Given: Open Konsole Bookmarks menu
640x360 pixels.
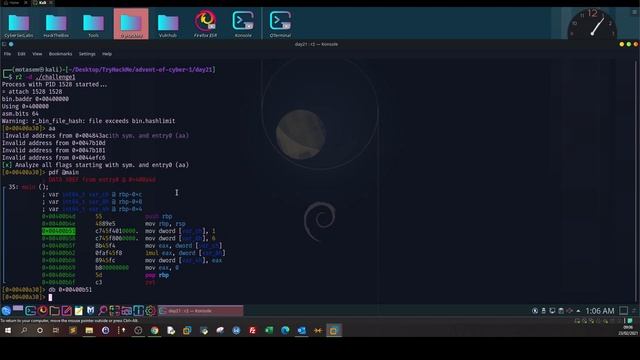Looking at the screenshot, I should point(60,54).
